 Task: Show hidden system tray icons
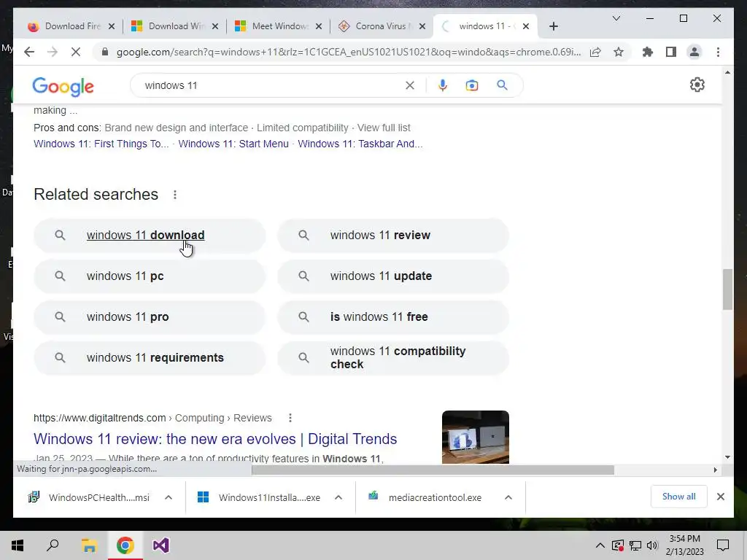pos(600,545)
